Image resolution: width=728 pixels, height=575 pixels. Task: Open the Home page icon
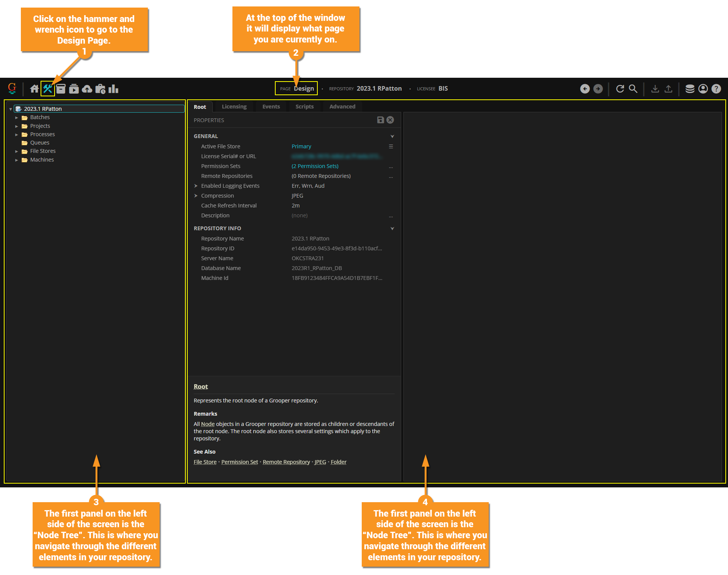click(x=35, y=89)
